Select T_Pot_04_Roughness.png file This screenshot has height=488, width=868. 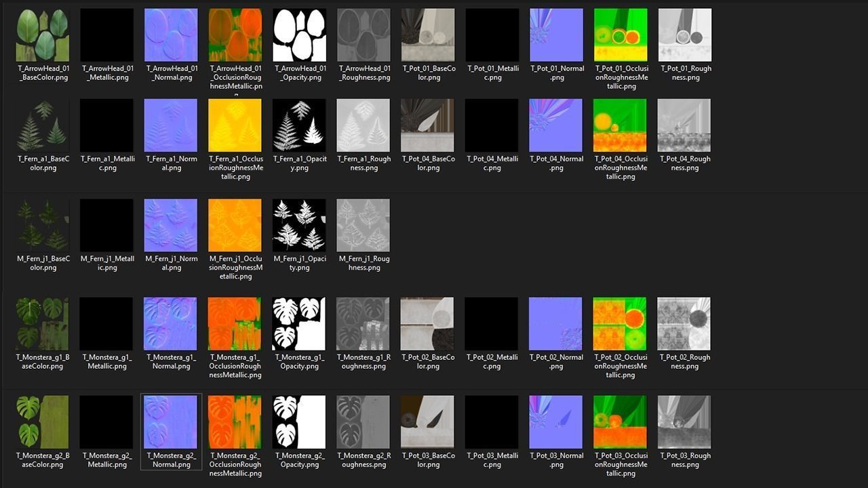coord(685,125)
